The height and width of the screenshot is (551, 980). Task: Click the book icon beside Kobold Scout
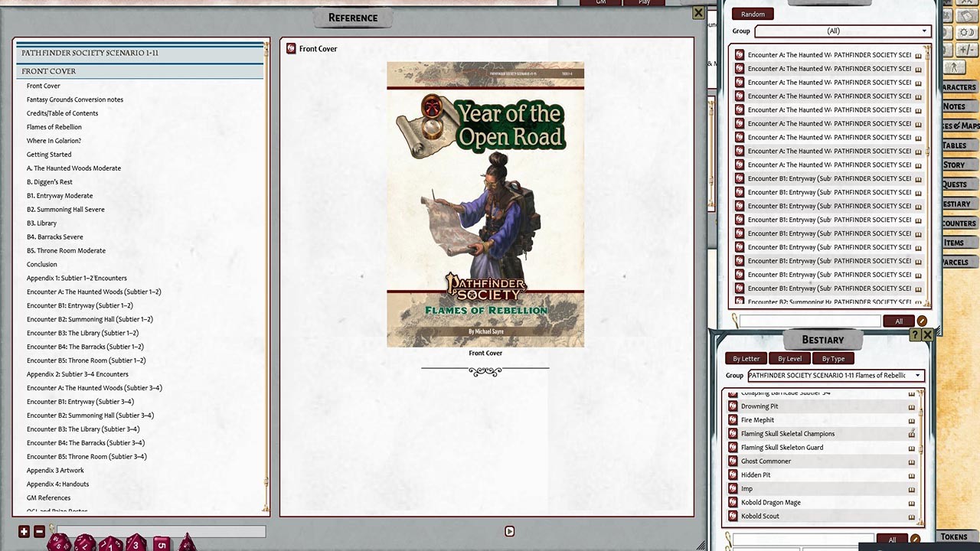pyautogui.click(x=911, y=517)
